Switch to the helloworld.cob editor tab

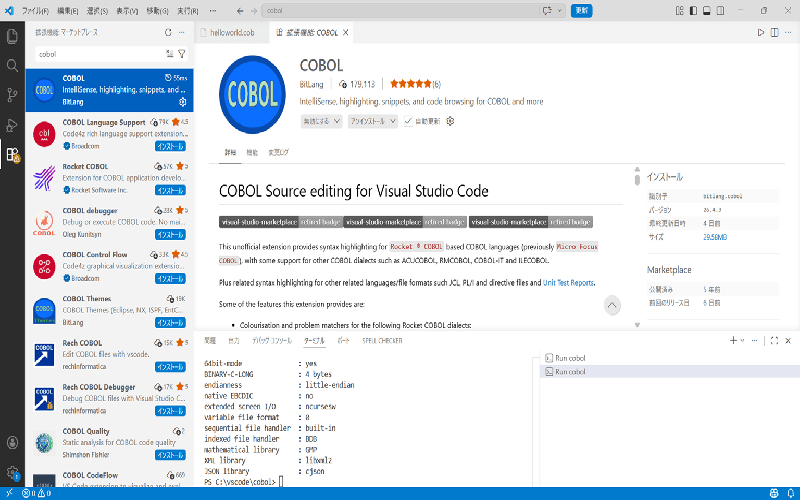point(232,32)
